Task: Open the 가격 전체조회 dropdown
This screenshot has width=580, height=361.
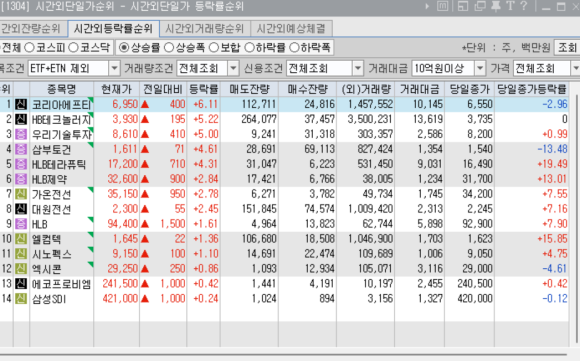Action: [575, 68]
